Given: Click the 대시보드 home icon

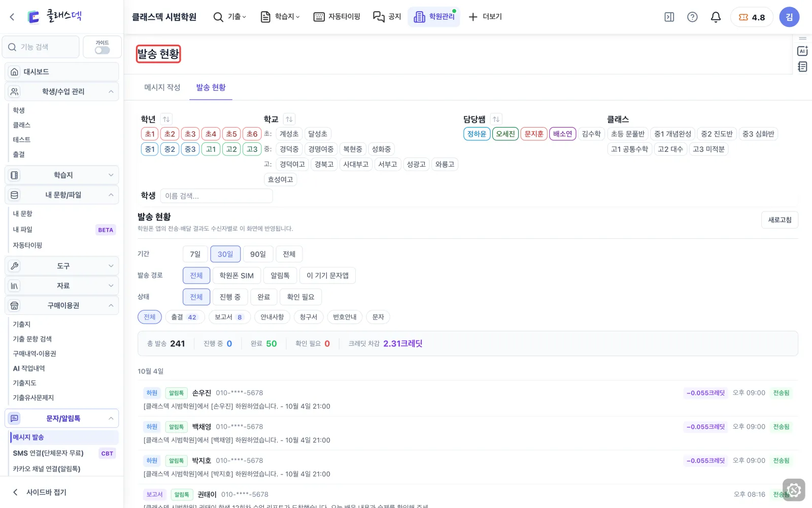Looking at the screenshot, I should pos(15,72).
